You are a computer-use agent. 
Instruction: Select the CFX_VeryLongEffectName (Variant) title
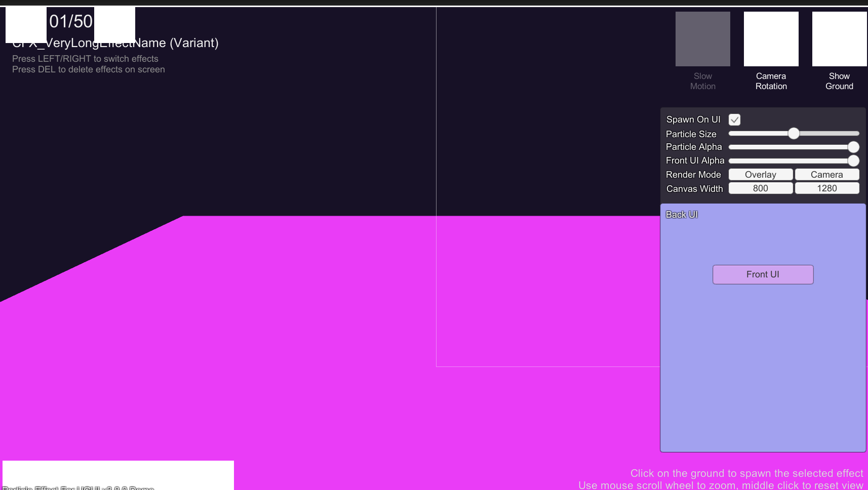(115, 43)
